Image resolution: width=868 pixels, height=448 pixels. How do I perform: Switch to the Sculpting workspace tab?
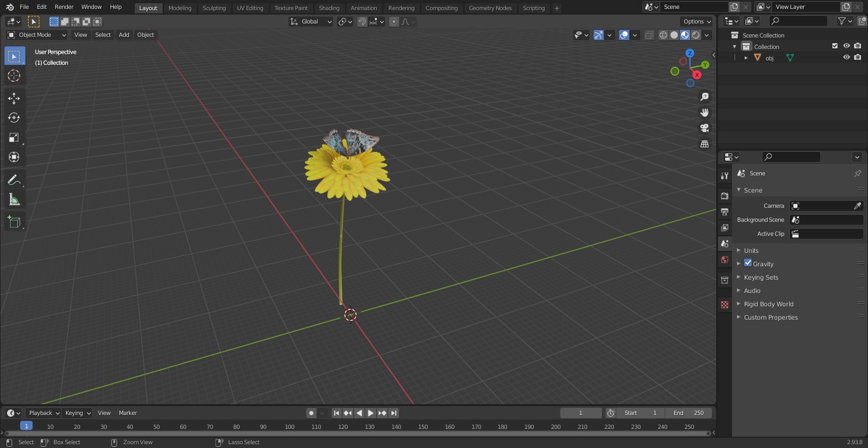point(214,8)
